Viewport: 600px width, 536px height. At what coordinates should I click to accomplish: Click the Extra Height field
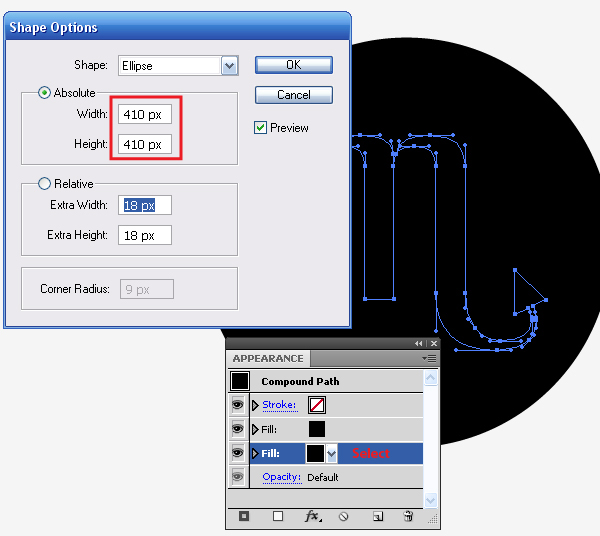(x=145, y=235)
